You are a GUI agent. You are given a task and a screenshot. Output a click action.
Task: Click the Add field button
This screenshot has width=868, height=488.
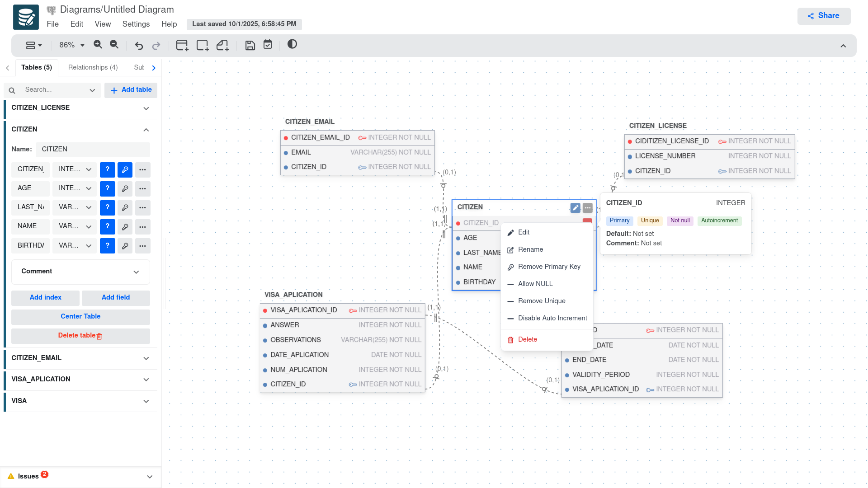pyautogui.click(x=115, y=297)
